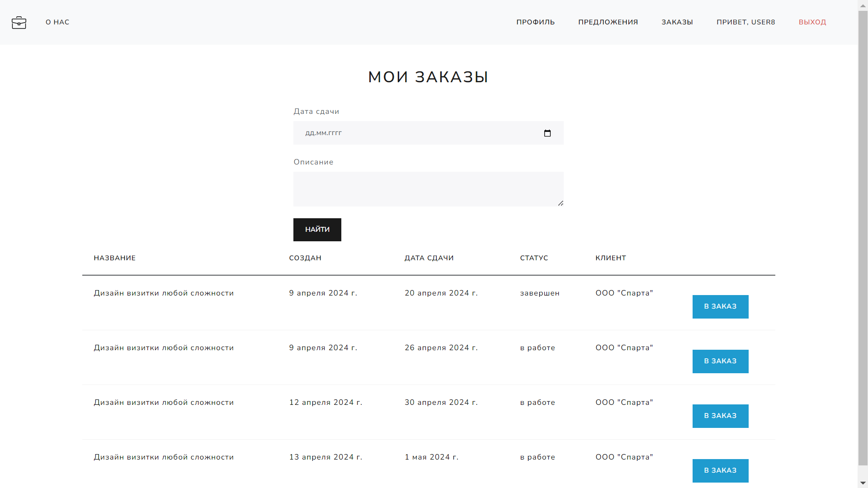Click the ДАТА СДАЧИ column header
Image resolution: width=868 pixels, height=488 pixels.
point(429,258)
